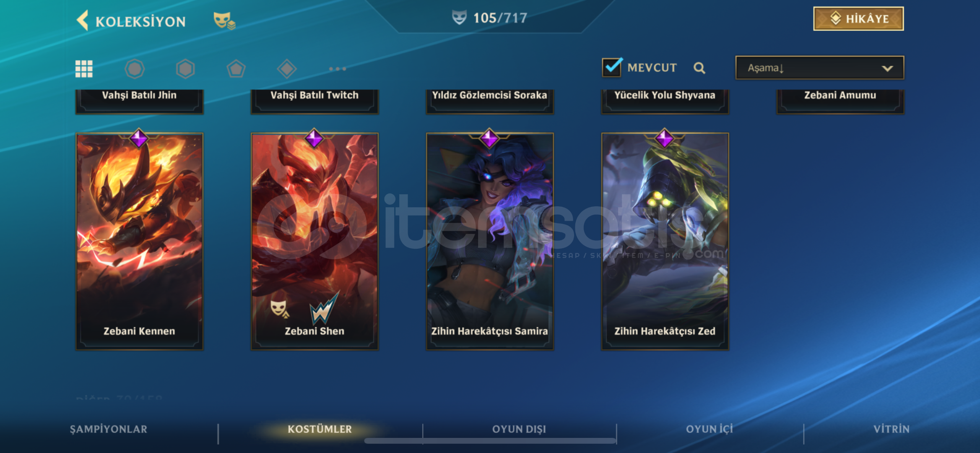Select the grid view filter icon
The width and height of the screenshot is (980, 453).
(84, 69)
